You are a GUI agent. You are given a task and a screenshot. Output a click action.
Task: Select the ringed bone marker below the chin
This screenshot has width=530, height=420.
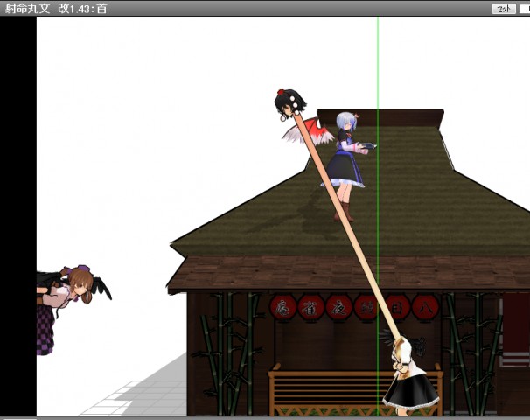[x=283, y=118]
